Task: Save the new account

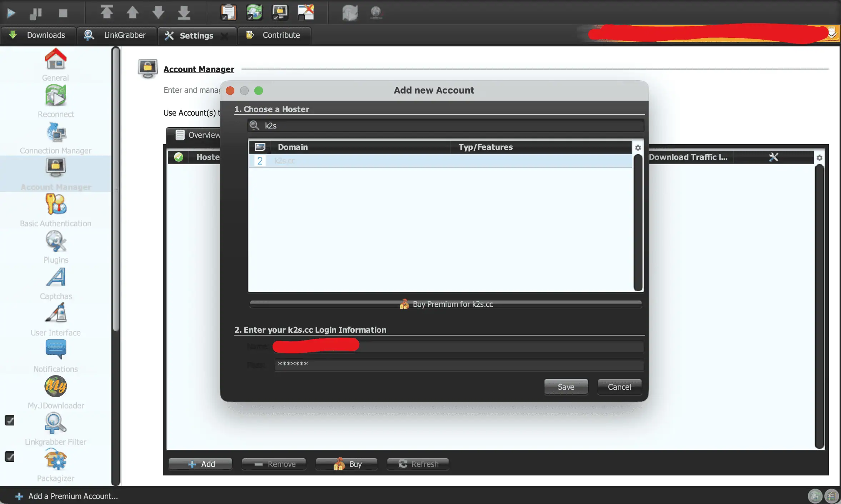Action: click(x=566, y=387)
